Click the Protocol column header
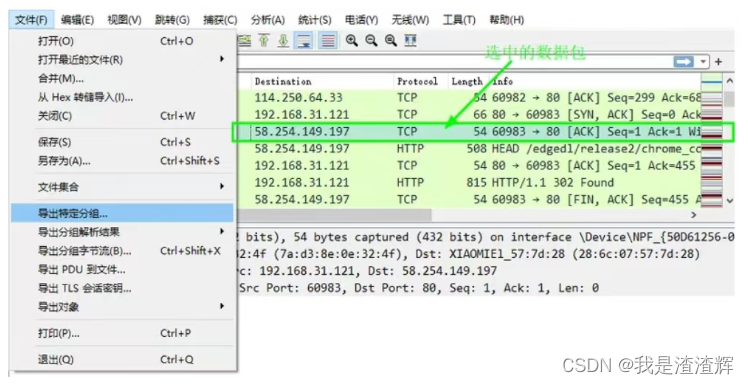Image resolution: width=748 pixels, height=385 pixels. 421,82
